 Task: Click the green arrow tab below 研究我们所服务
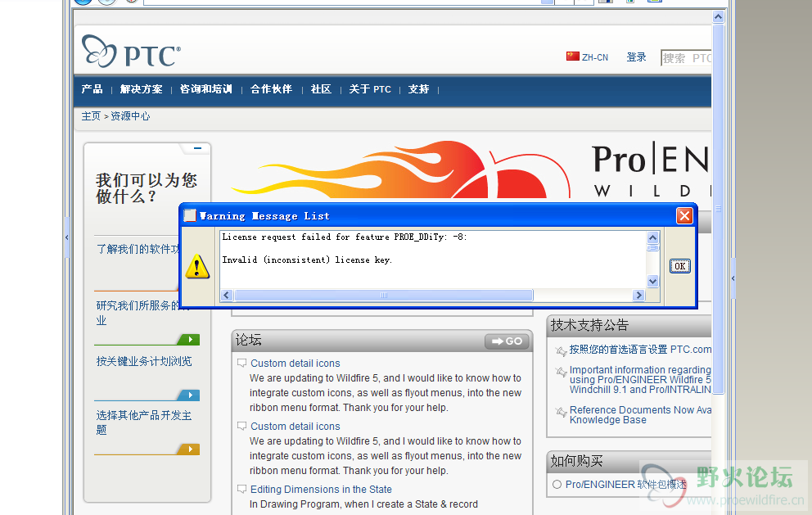point(189,340)
